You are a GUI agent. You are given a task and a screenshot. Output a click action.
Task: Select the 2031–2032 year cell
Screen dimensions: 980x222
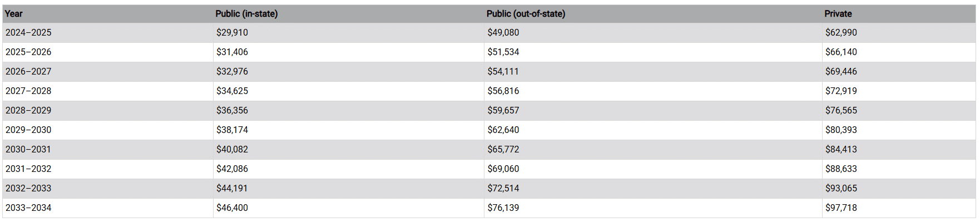108,169
